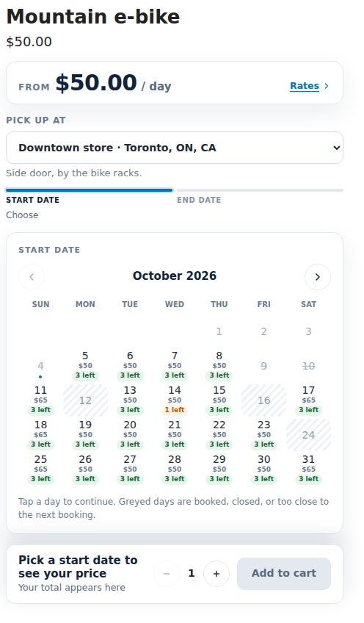Screen dimensions: 364x623
Task: Click the quantity value 1
Action: pyautogui.click(x=192, y=573)
